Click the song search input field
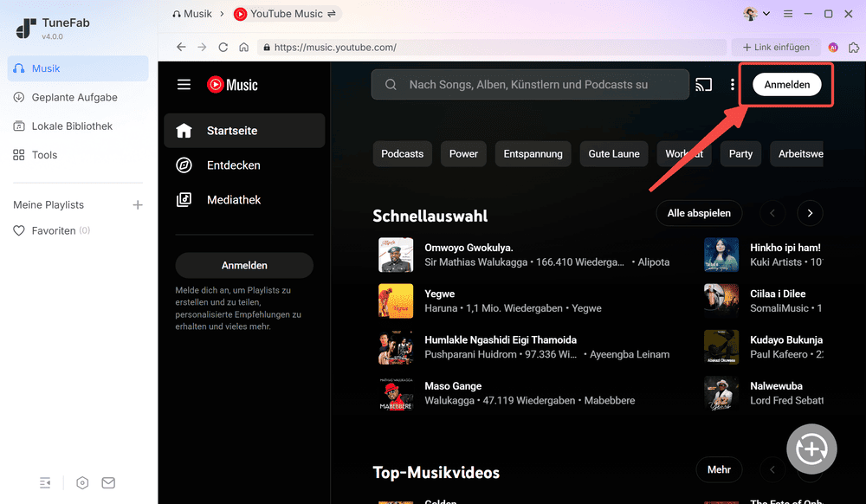 pos(529,85)
